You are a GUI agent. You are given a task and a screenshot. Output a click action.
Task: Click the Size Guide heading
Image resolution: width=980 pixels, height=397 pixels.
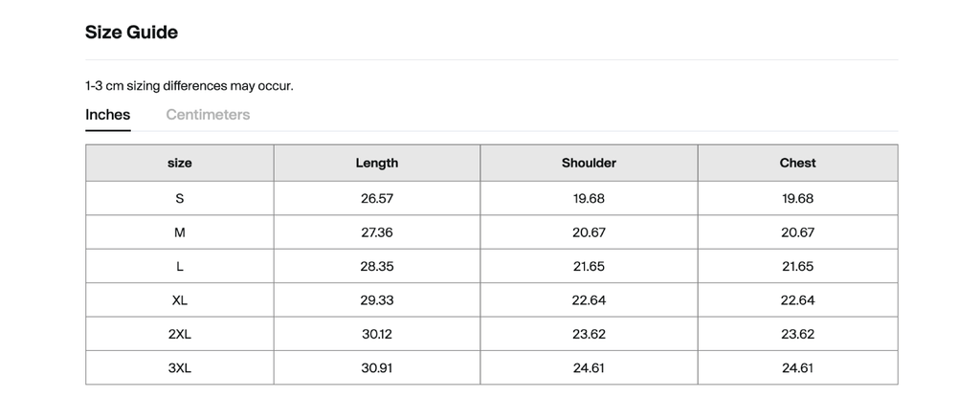point(131,33)
